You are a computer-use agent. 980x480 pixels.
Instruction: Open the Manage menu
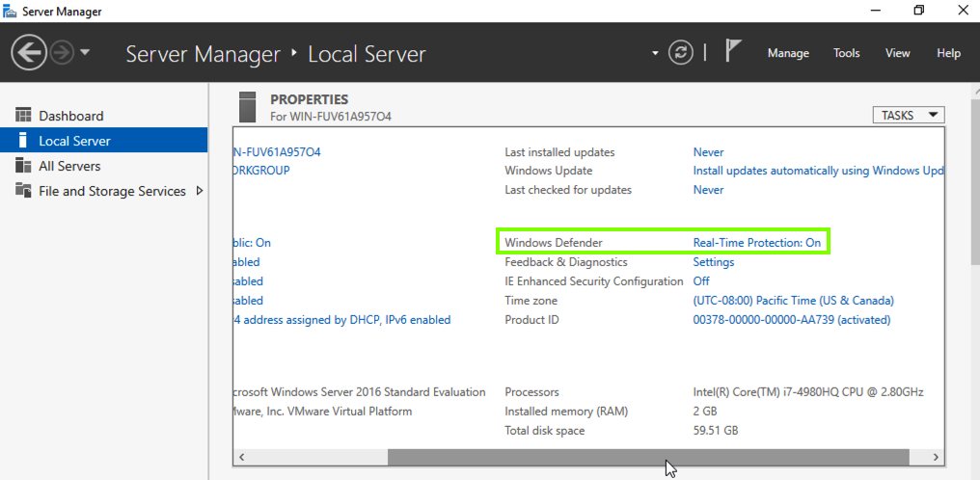coord(788,53)
